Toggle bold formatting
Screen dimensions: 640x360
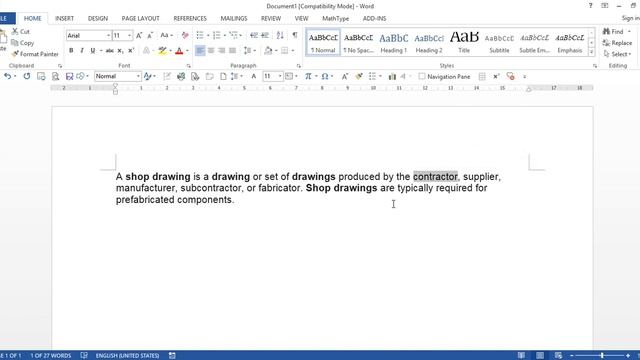(x=71, y=51)
